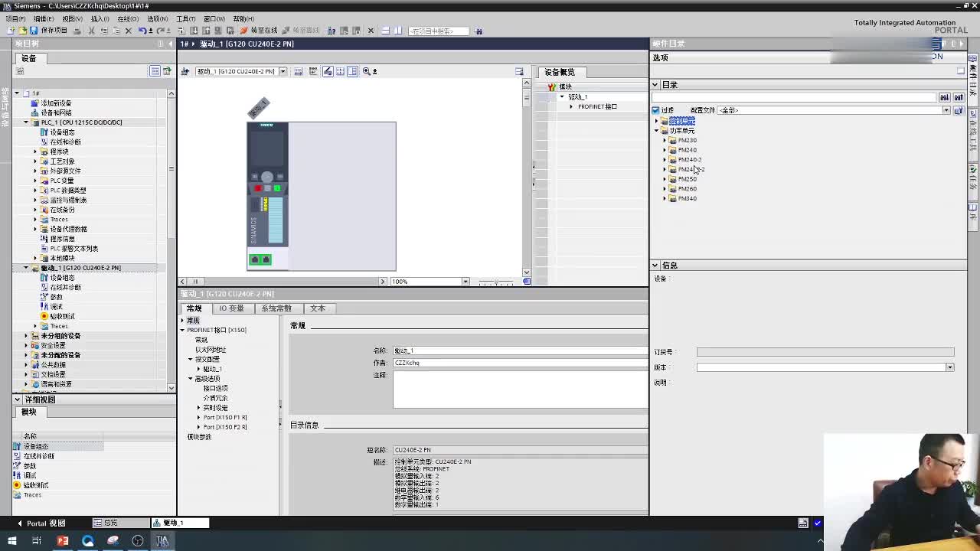
Task: Click the Print icon in main toolbar
Action: (x=76, y=31)
